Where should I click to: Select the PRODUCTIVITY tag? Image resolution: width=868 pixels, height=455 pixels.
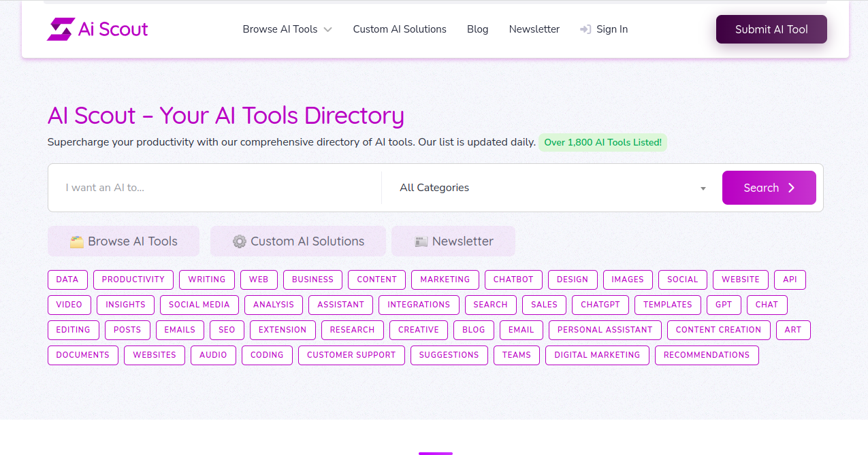(x=133, y=280)
